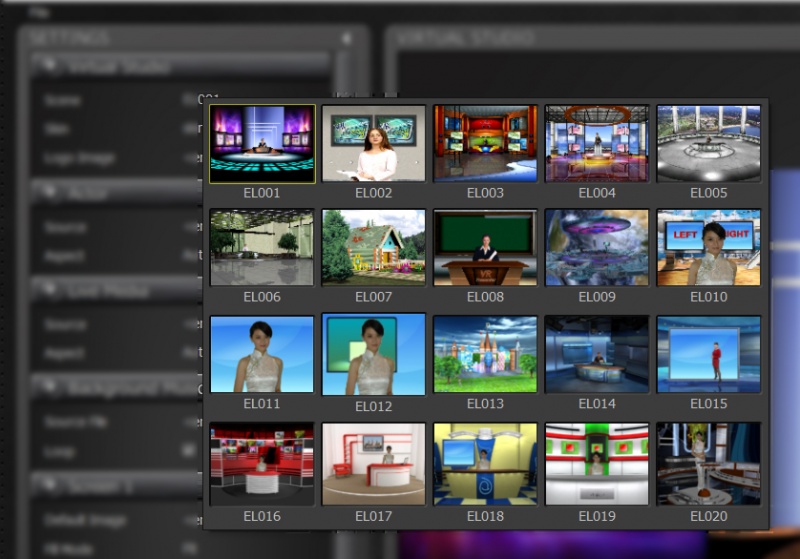Select the EL020 dark curved desk scene

[x=709, y=464]
